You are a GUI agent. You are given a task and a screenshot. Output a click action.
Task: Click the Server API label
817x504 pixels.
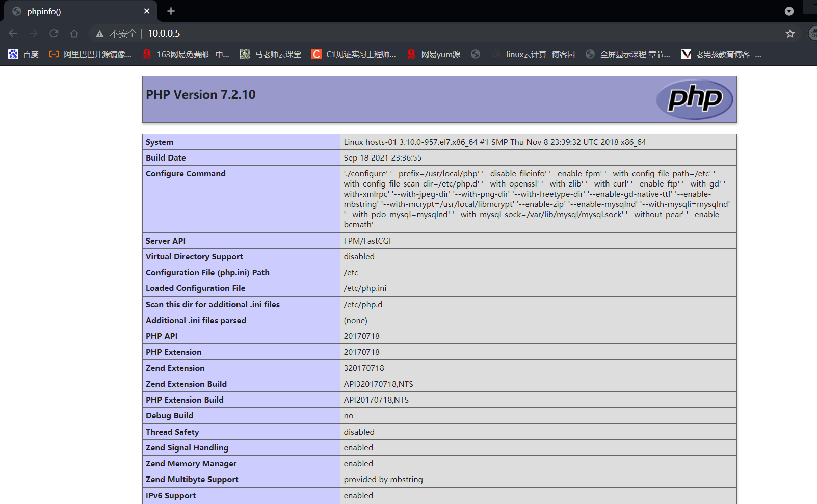[x=166, y=241]
